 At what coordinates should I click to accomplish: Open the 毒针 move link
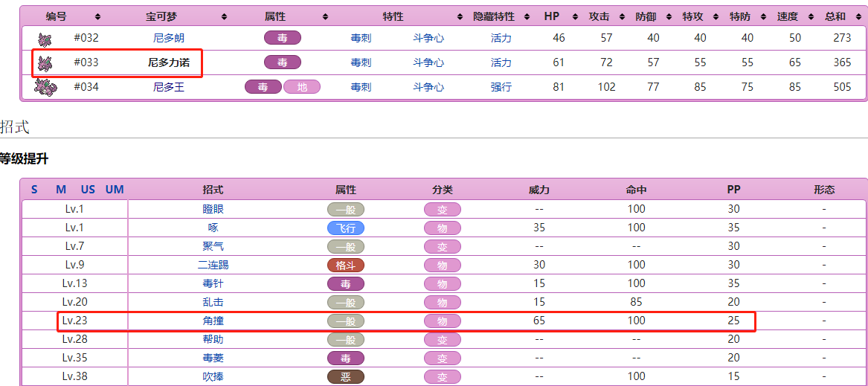click(213, 283)
